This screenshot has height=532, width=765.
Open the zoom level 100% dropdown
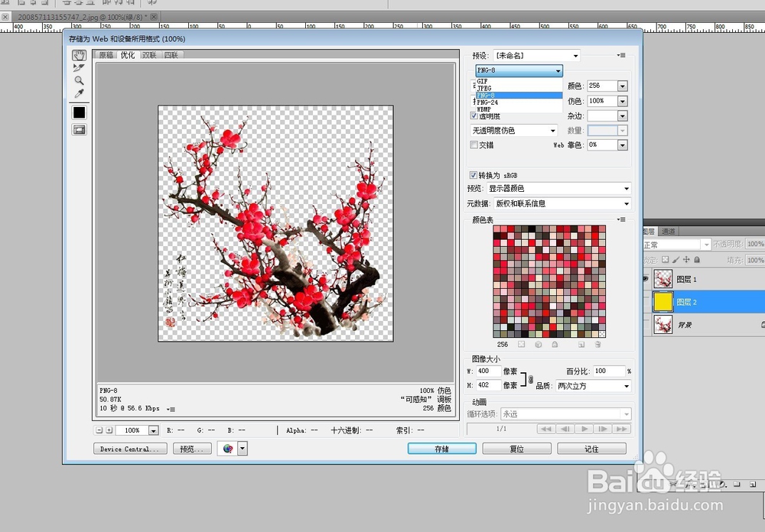(154, 430)
